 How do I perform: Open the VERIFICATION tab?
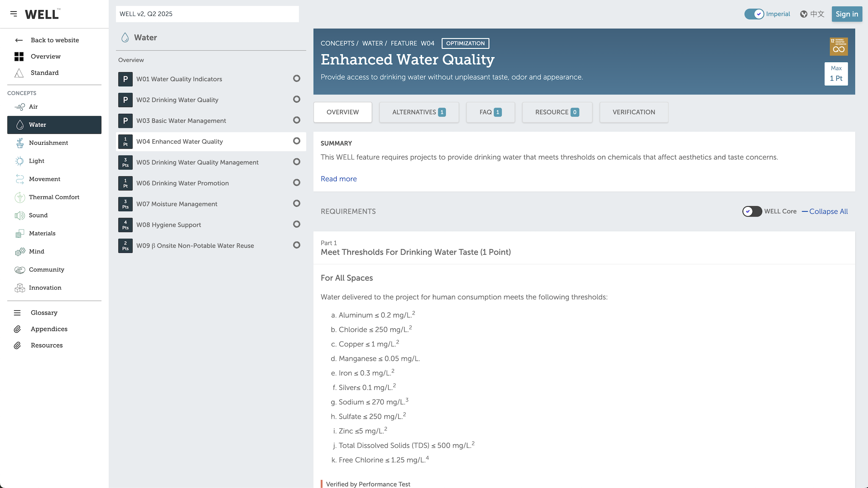[x=634, y=112]
